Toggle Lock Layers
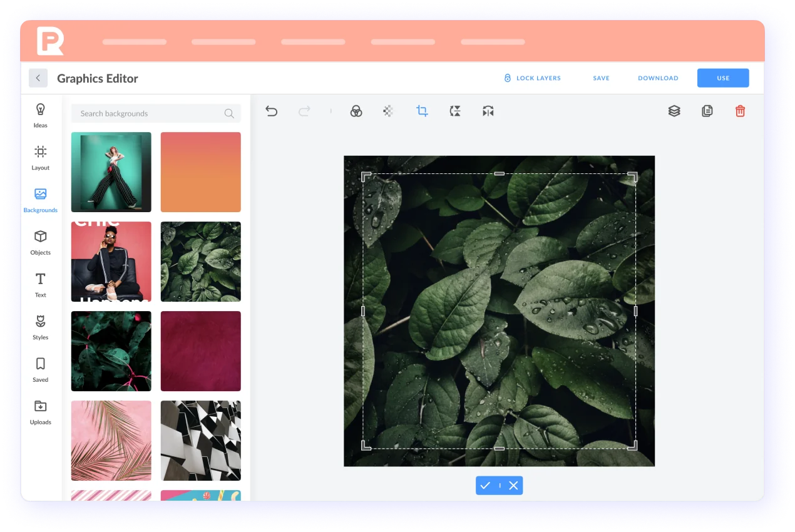The width and height of the screenshot is (795, 532). pos(532,78)
